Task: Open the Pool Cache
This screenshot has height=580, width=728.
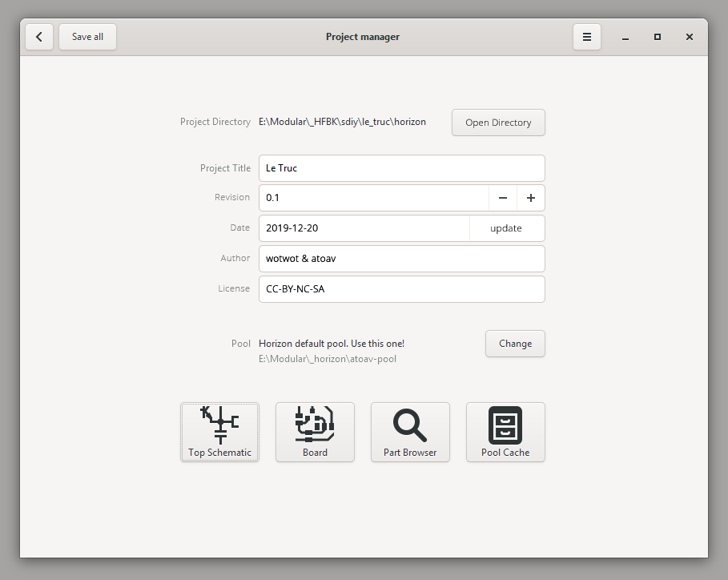Action: (x=505, y=432)
